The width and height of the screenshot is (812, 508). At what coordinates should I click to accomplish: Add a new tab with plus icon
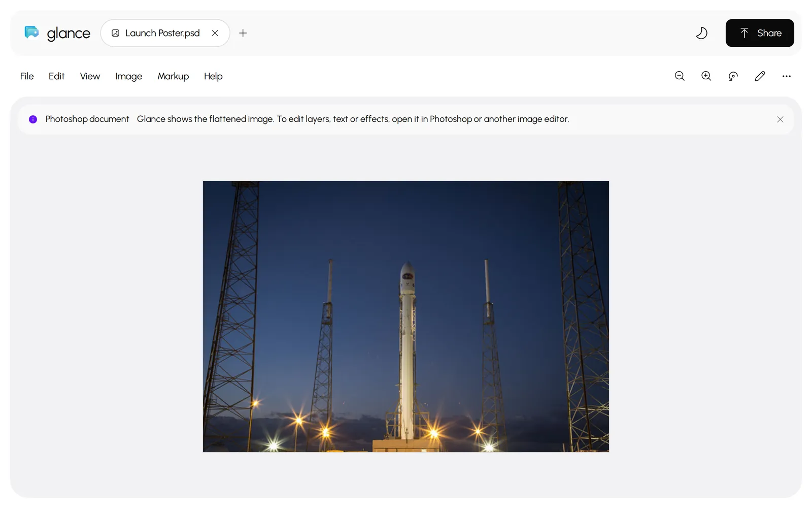click(x=243, y=33)
